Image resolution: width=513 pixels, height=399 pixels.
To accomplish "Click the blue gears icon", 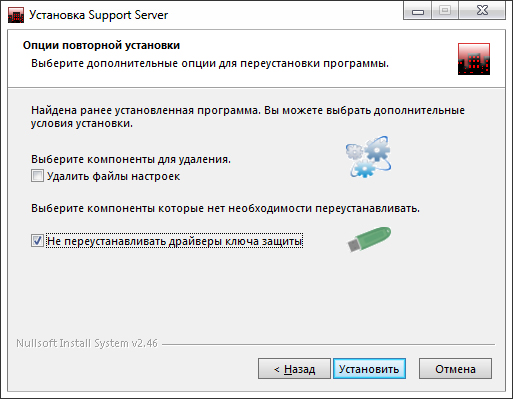I will [x=368, y=157].
